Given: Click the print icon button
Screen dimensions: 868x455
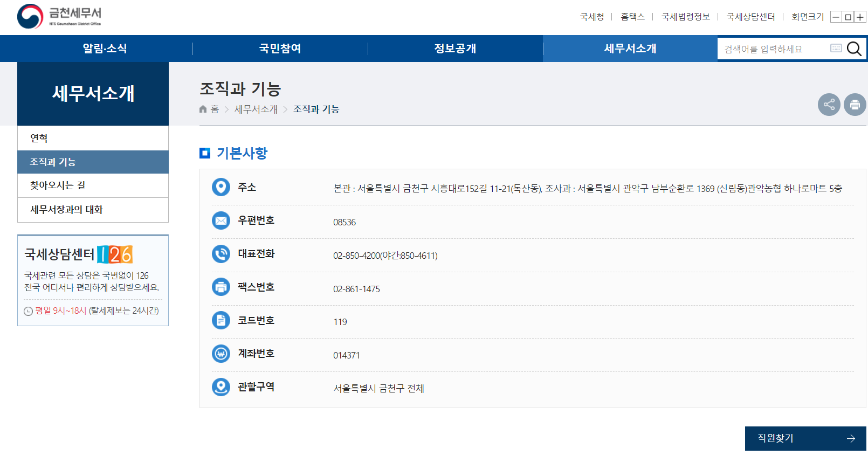Looking at the screenshot, I should click(855, 105).
